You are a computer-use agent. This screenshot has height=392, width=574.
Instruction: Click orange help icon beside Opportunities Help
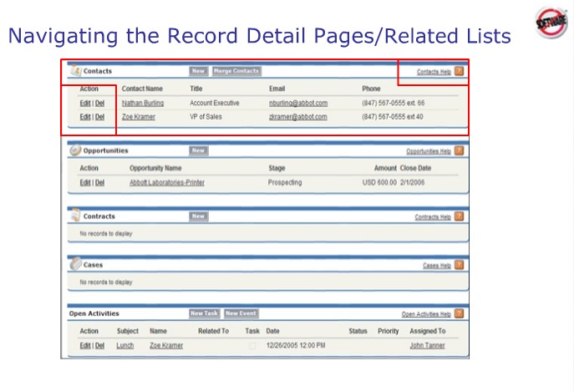(459, 151)
